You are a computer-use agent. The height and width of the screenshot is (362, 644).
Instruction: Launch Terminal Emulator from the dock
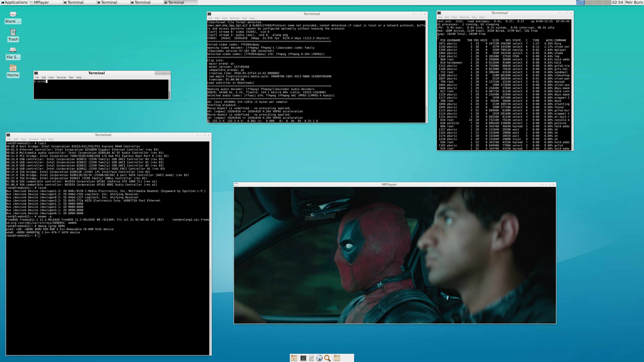[x=303, y=358]
